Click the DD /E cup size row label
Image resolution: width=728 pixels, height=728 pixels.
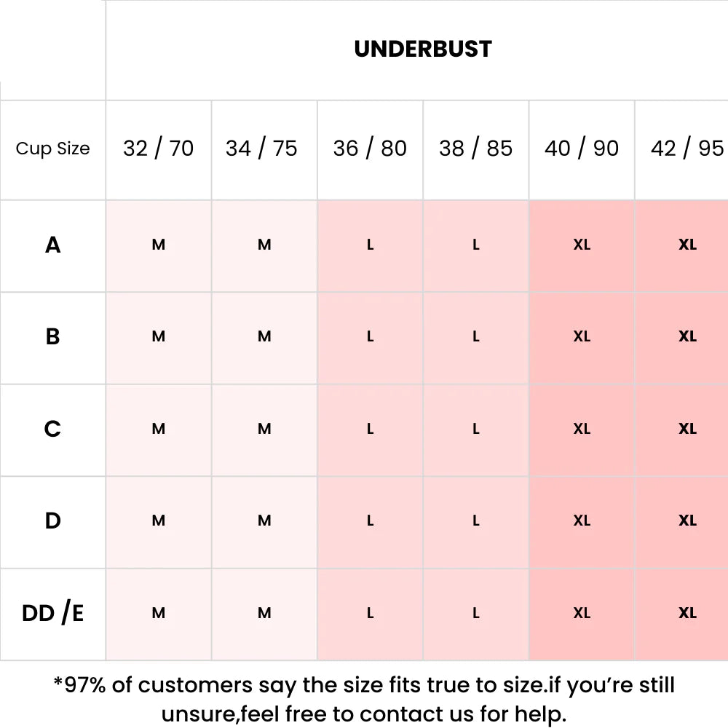point(52,614)
